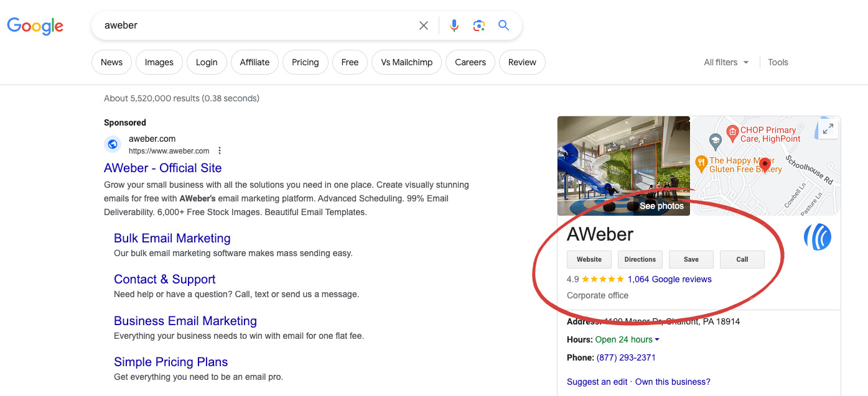Switch to the News search tab
The height and width of the screenshot is (396, 868).
coord(111,62)
